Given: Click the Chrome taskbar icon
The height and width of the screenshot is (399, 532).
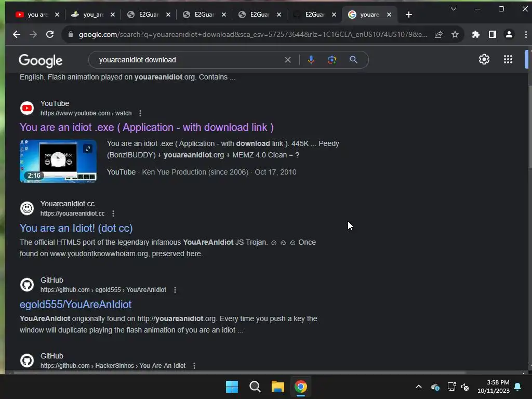Looking at the screenshot, I should (301, 387).
